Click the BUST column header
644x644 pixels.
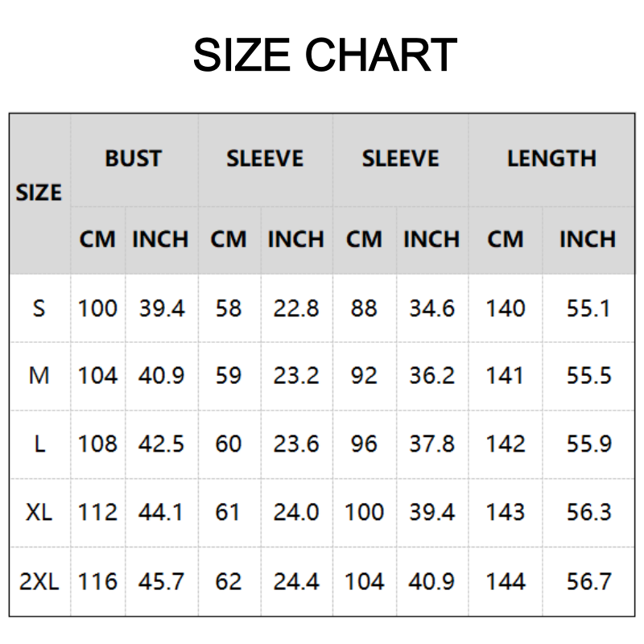point(133,159)
